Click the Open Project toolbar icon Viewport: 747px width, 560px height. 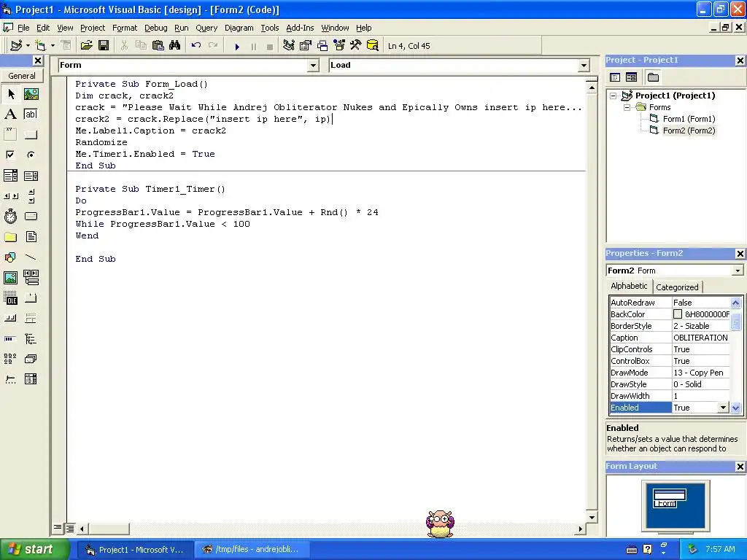[86, 46]
